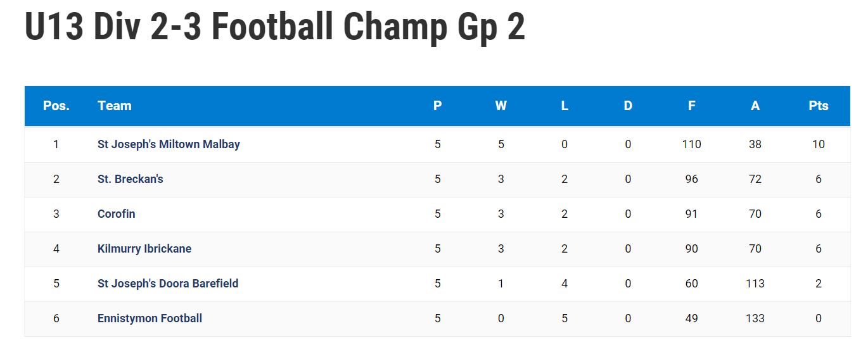Click the D column header
This screenshot has height=352, width=868.
tap(628, 106)
